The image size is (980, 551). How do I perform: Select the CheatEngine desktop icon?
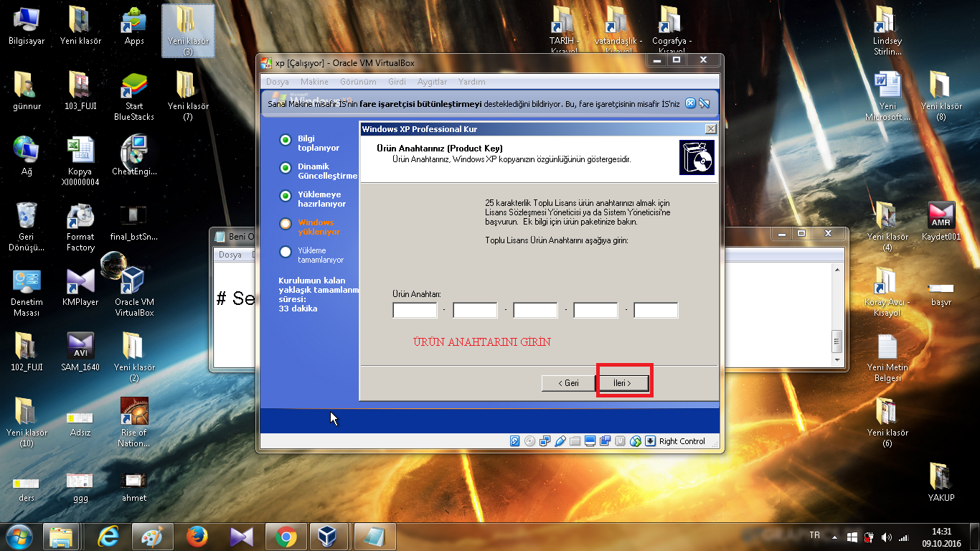tap(134, 156)
